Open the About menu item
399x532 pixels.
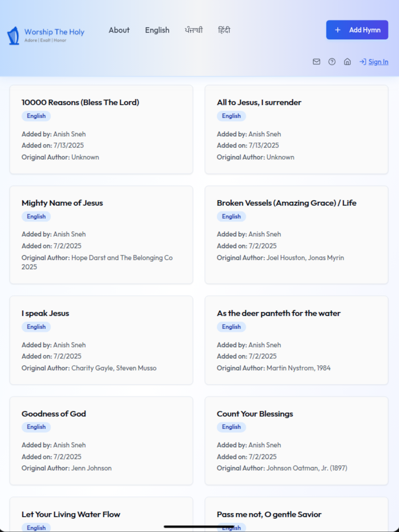(x=119, y=30)
